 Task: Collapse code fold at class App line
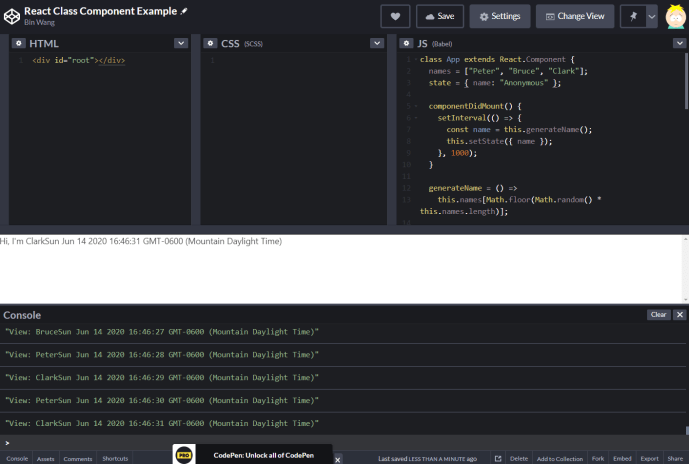[x=416, y=59]
